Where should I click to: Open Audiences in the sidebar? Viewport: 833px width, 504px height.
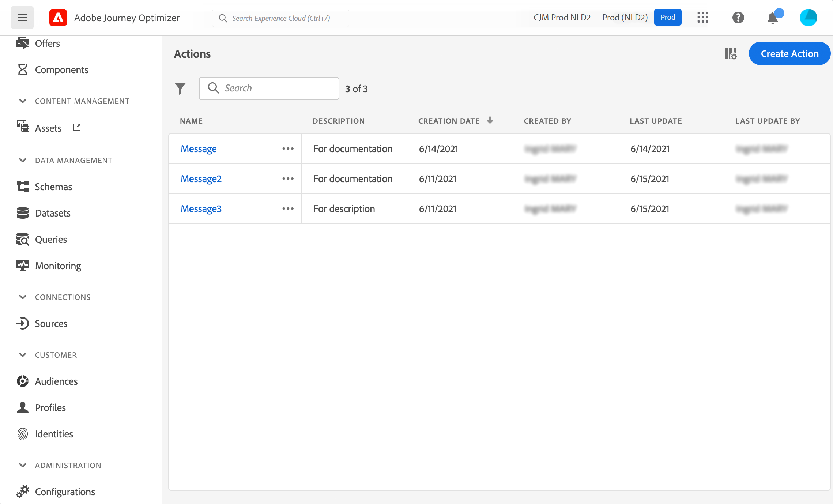pyautogui.click(x=56, y=381)
